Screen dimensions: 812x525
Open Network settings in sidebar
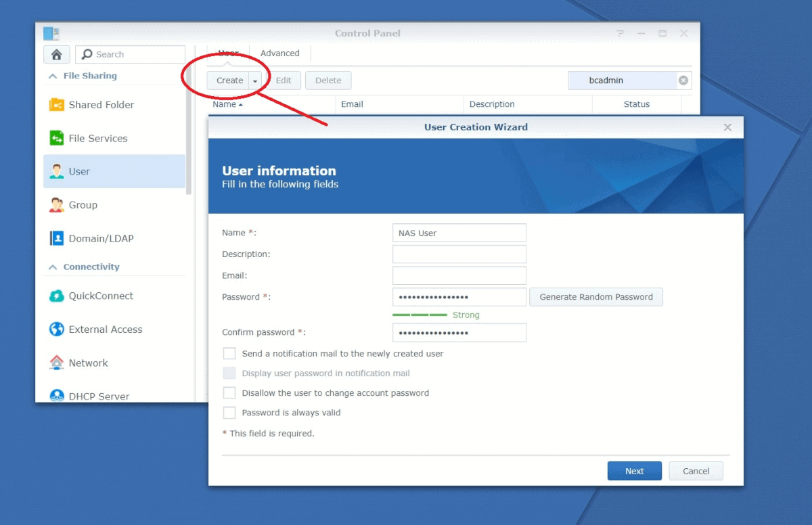tap(114, 363)
